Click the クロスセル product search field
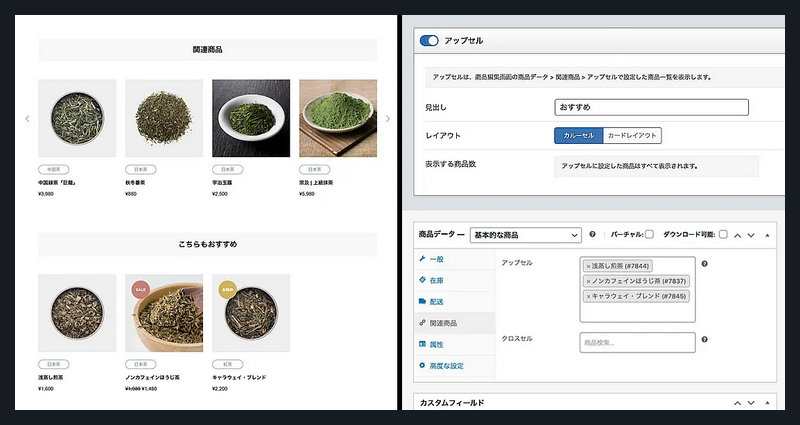Image resolution: width=800 pixels, height=425 pixels. pos(637,343)
